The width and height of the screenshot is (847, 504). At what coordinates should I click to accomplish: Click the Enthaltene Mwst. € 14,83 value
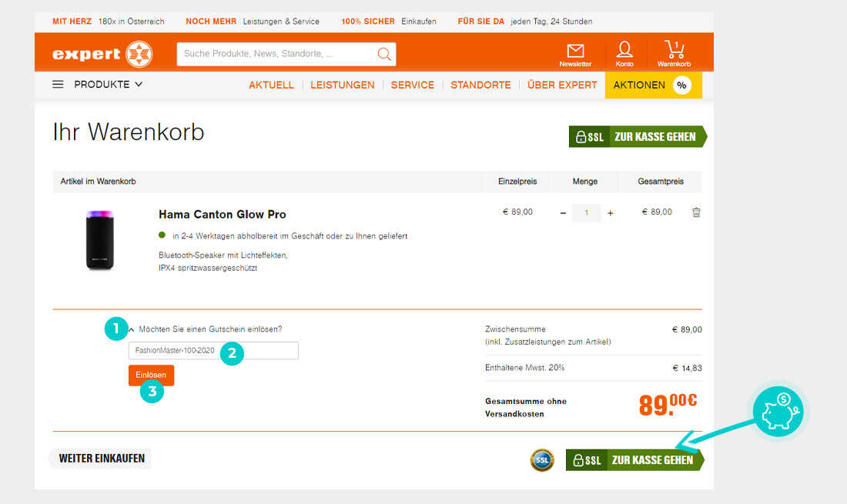coord(687,369)
